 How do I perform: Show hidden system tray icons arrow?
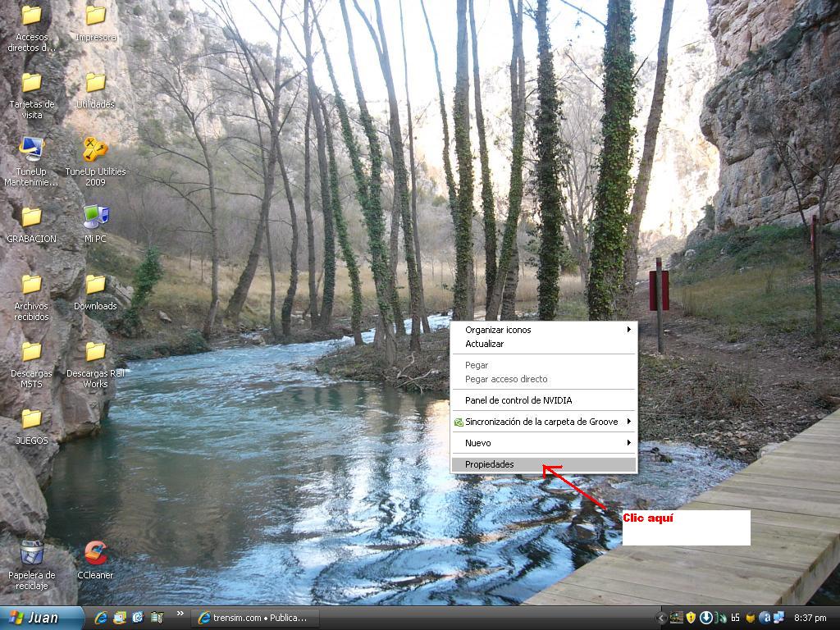(661, 618)
